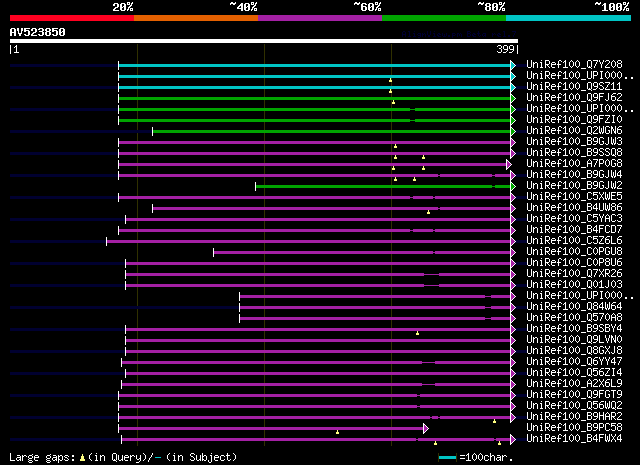Select the UniRef100_C5Z6L6 hit name
Screen dimensions: 640x465
point(574,241)
